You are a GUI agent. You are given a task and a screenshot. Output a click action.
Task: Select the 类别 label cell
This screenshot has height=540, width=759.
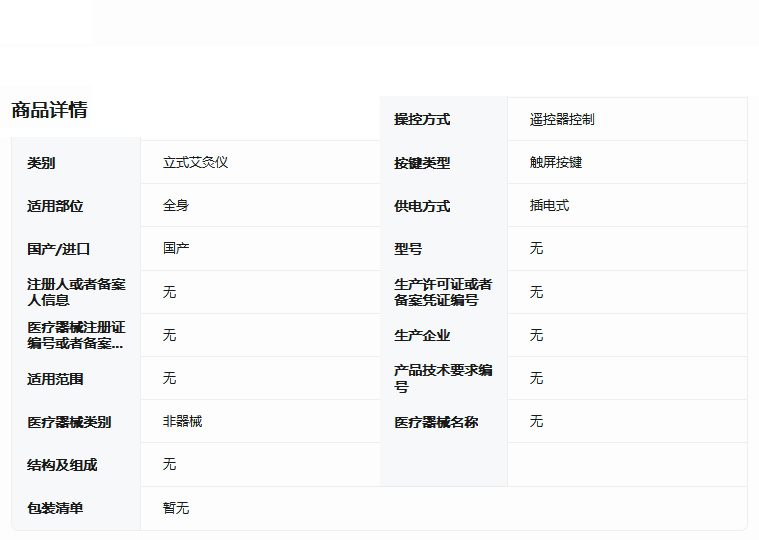(41, 163)
